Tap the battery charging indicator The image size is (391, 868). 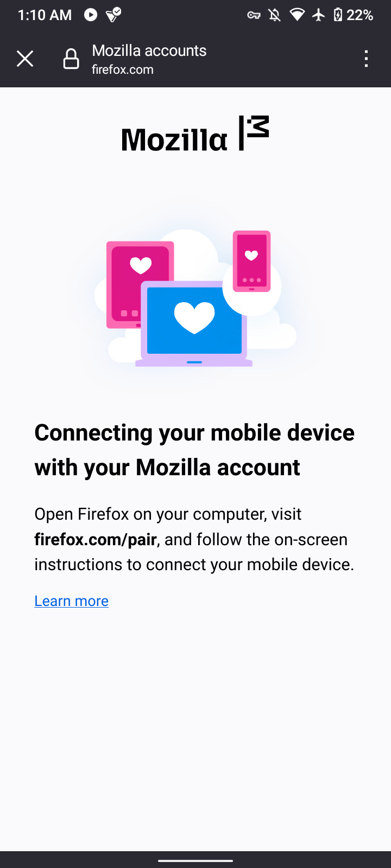(338, 15)
